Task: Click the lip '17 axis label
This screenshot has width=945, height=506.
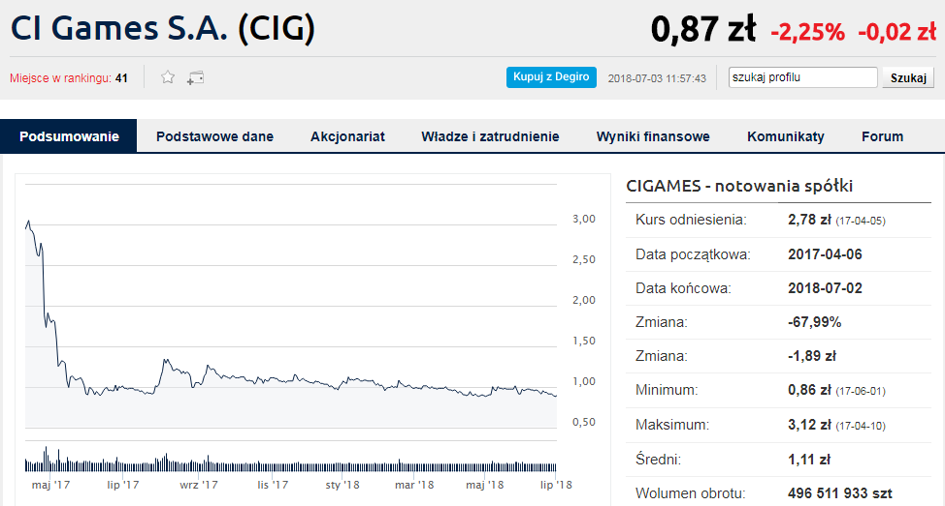Action: [123, 485]
